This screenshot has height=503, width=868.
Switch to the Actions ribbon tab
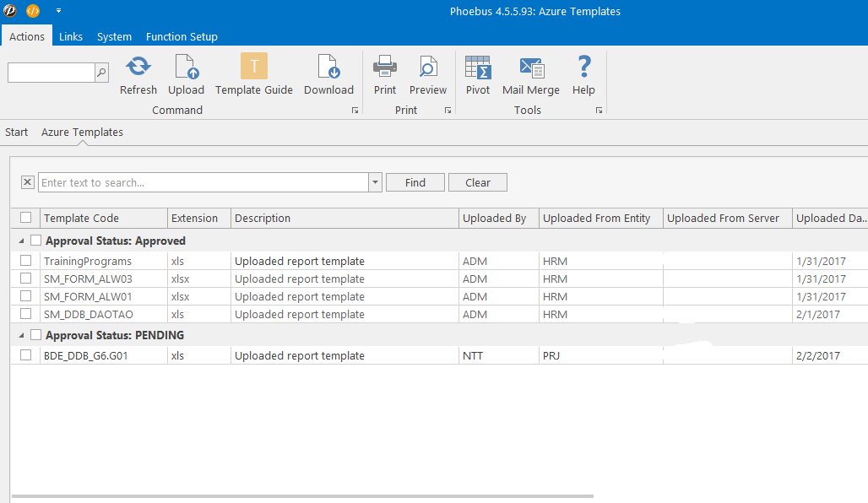click(x=26, y=36)
